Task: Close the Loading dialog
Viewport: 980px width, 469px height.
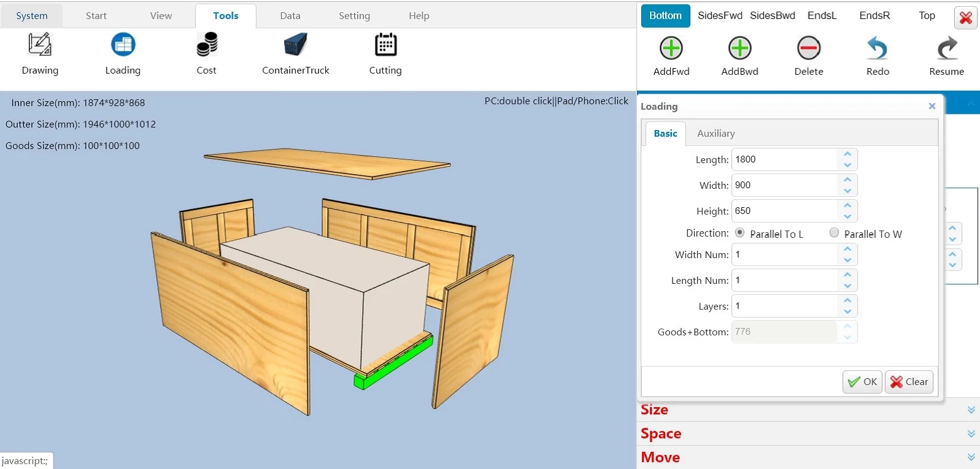Action: tap(932, 106)
